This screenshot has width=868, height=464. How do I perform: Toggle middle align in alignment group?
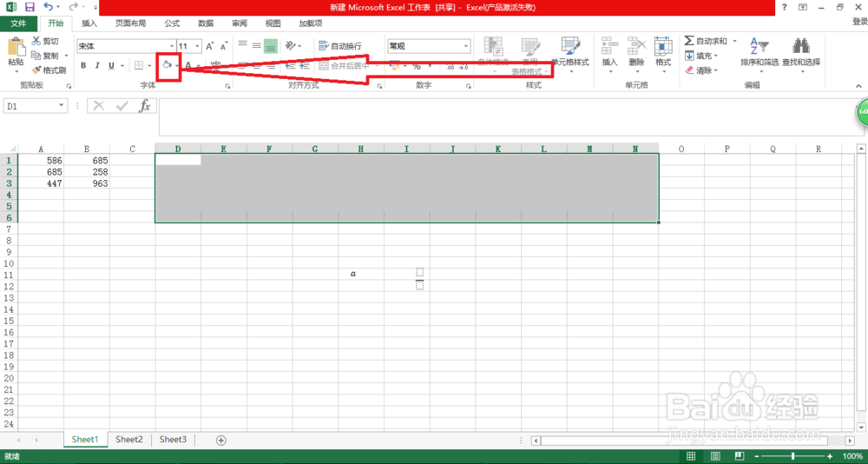click(256, 45)
